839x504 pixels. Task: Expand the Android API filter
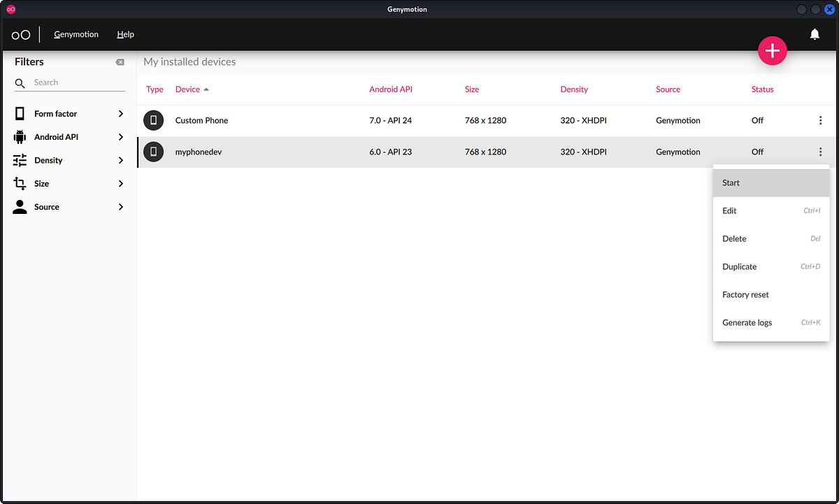(121, 137)
